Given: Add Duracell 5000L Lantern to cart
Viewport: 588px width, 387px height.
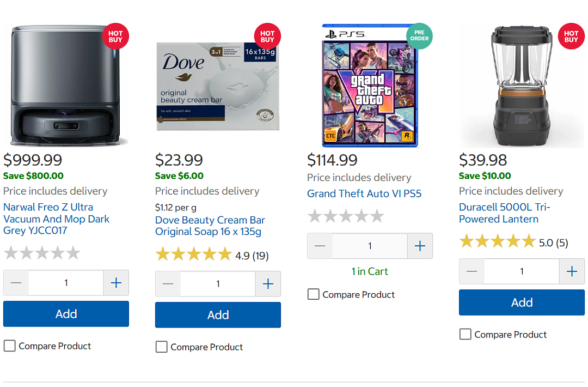Looking at the screenshot, I should point(522,303).
